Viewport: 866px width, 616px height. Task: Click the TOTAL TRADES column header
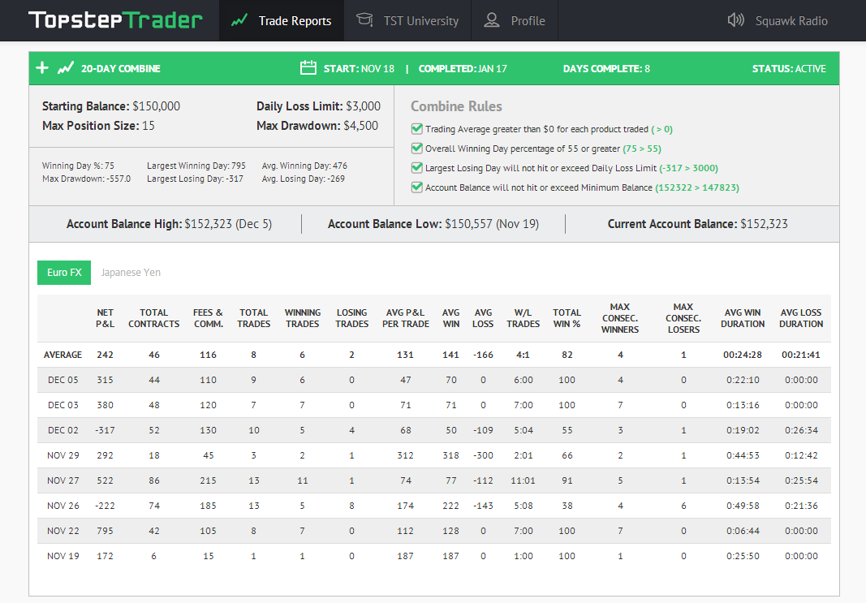253,318
